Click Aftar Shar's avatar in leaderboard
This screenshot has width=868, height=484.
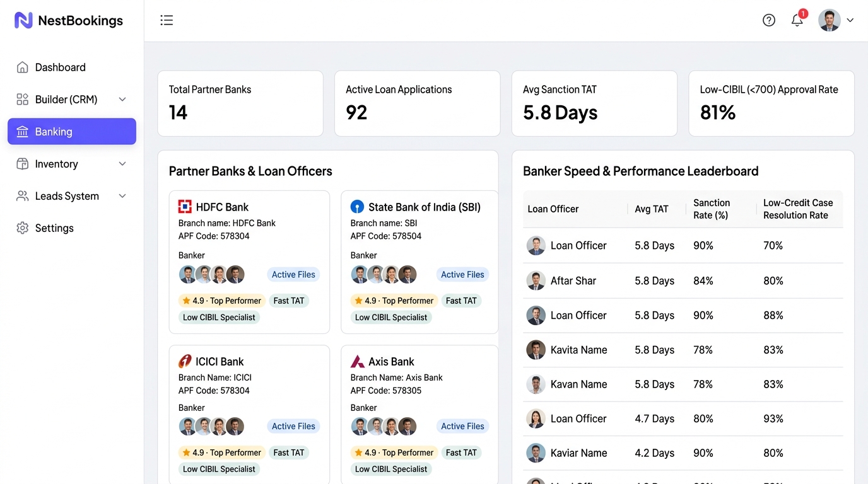tap(536, 280)
